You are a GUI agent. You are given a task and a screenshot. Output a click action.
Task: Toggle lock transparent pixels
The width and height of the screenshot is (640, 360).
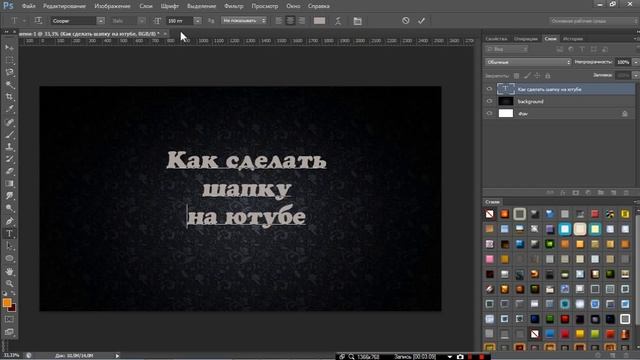coord(516,76)
